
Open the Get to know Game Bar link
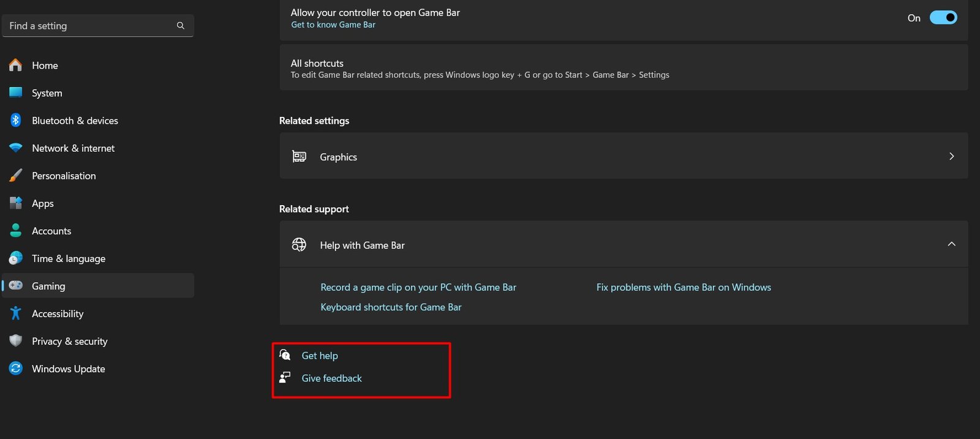tap(333, 24)
